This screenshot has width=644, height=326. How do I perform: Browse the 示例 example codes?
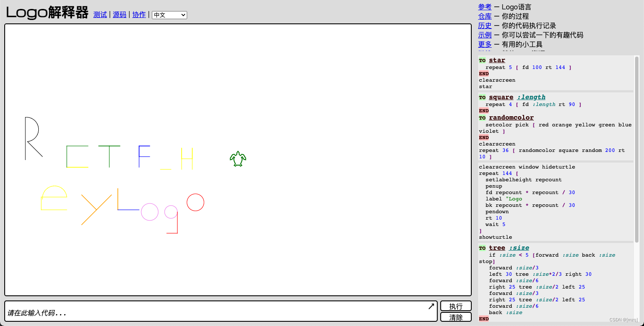(484, 35)
